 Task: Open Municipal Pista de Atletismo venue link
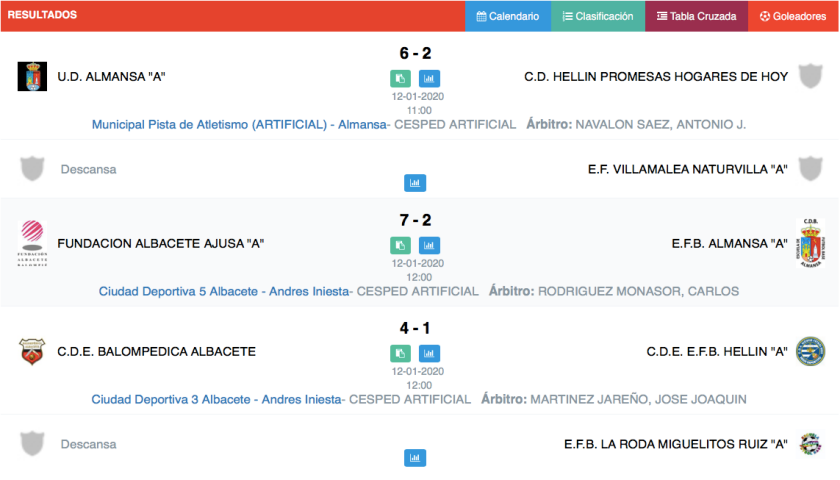coord(239,125)
